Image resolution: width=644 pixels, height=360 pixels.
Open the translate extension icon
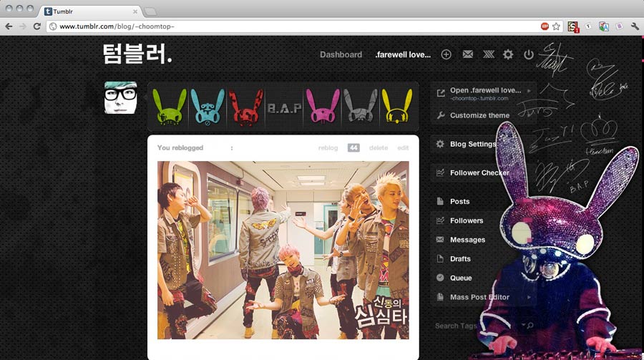(x=604, y=26)
